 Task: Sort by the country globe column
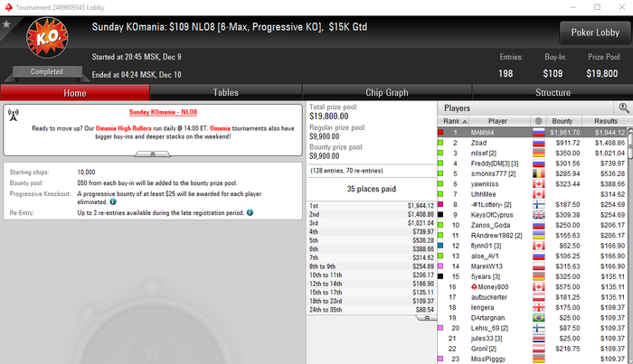point(538,121)
